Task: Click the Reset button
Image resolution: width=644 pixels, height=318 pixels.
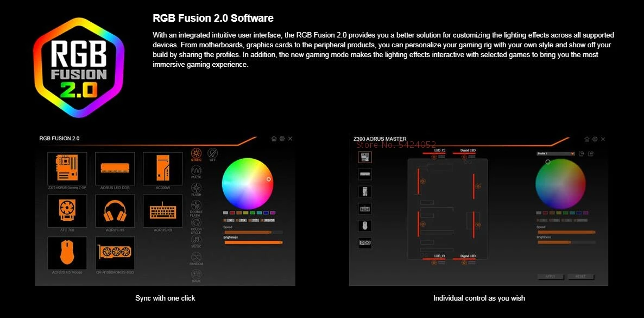Action: point(581,277)
